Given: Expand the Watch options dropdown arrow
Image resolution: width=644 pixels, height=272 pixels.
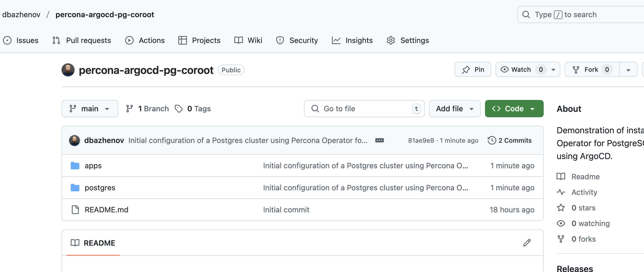Looking at the screenshot, I should point(553,70).
